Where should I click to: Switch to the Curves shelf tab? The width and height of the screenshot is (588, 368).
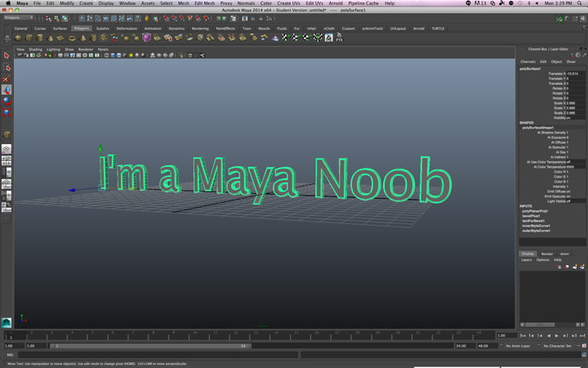tap(40, 28)
